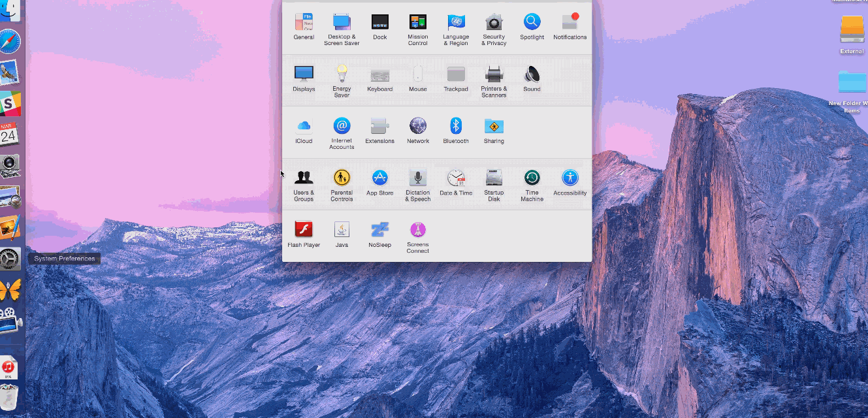868x418 pixels.
Task: Open the NoSleep preference pane
Action: coord(380,234)
